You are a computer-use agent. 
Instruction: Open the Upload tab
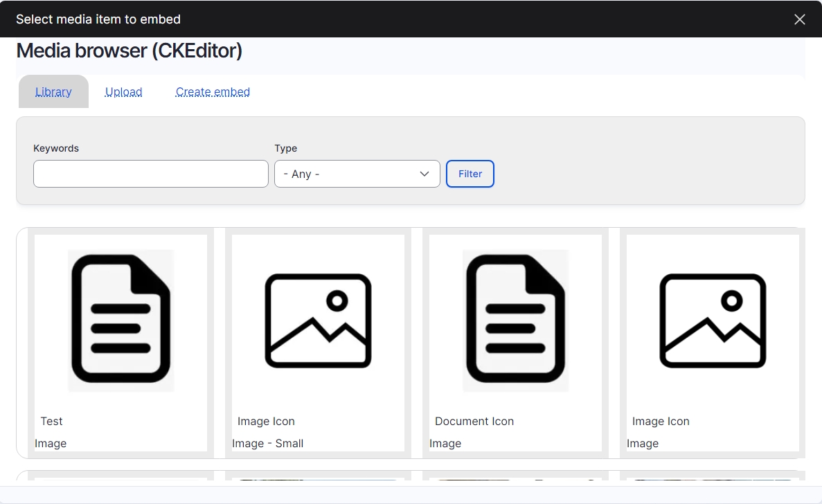(124, 91)
